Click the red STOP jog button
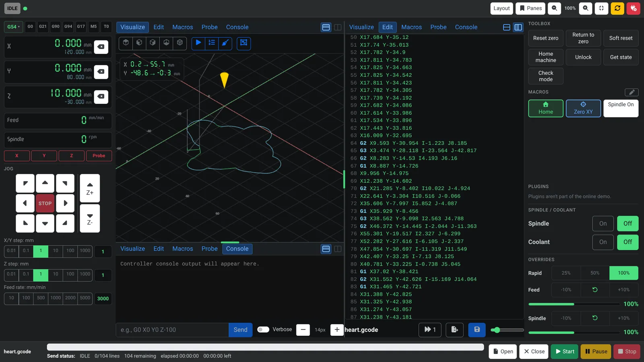Screen dimensions: 644x362 point(45,204)
